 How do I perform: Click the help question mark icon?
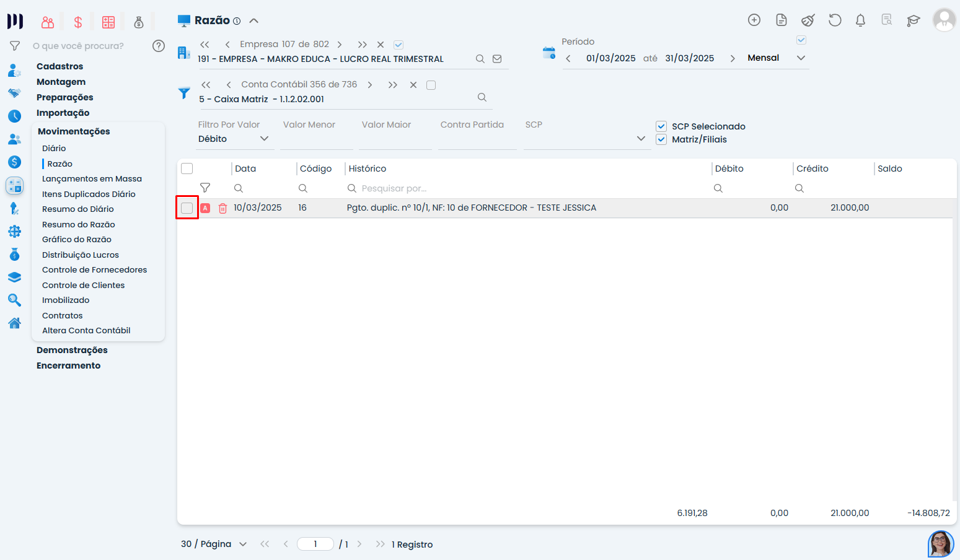click(159, 46)
